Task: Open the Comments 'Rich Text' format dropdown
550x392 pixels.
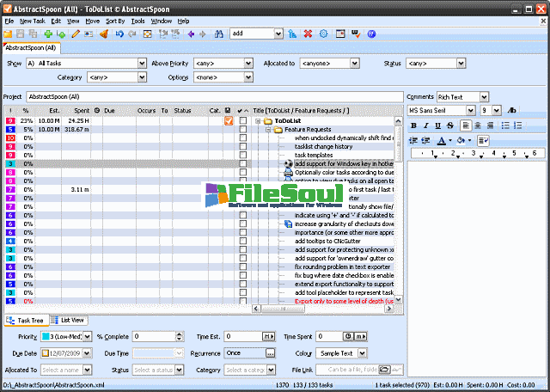Action: [x=484, y=97]
